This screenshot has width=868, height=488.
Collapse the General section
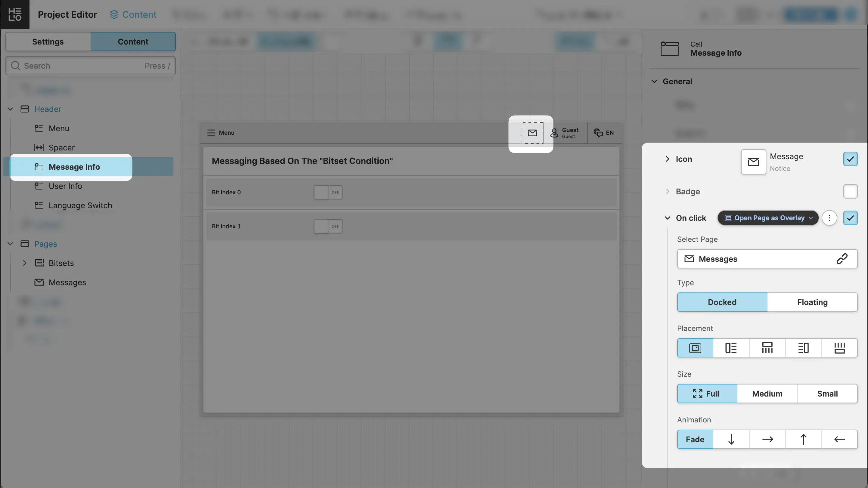[654, 82]
